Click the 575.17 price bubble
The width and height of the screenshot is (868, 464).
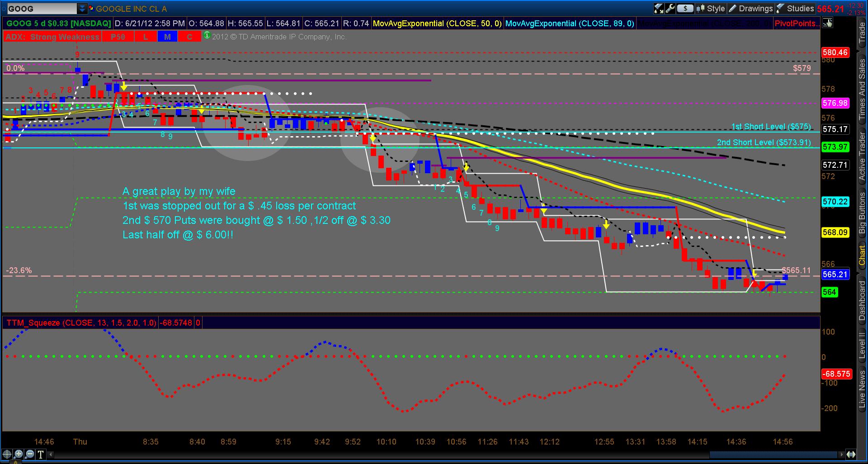(x=835, y=129)
